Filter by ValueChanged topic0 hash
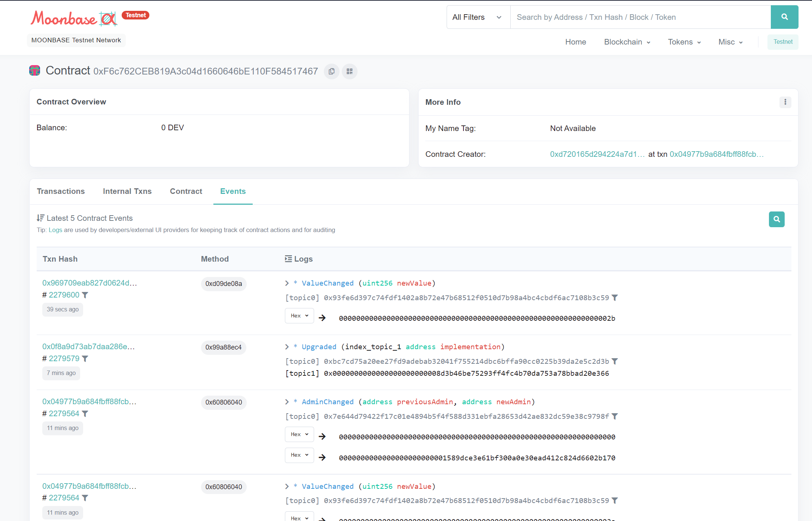The height and width of the screenshot is (521, 812). [615, 298]
